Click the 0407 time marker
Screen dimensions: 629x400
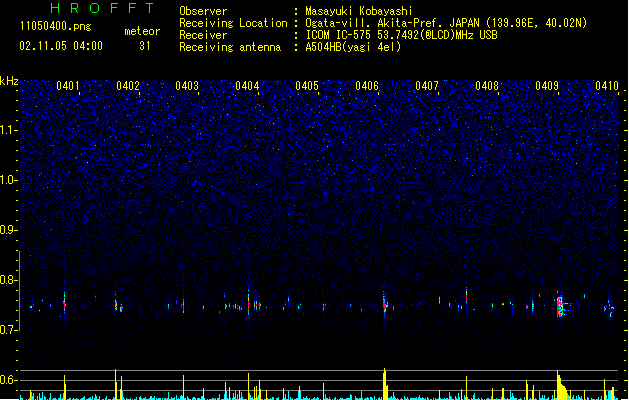427,86
